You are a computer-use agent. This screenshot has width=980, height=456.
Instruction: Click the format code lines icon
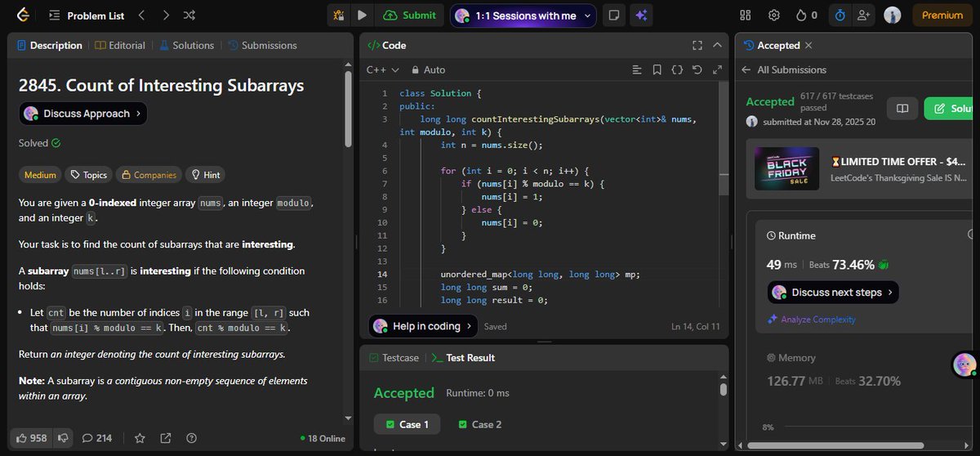click(636, 70)
